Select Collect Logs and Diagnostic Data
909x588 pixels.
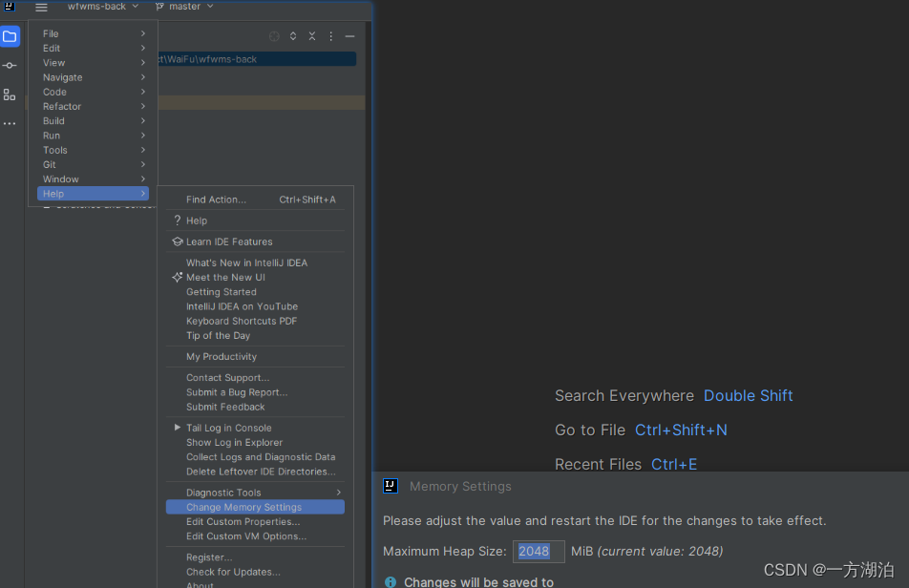(x=255, y=457)
